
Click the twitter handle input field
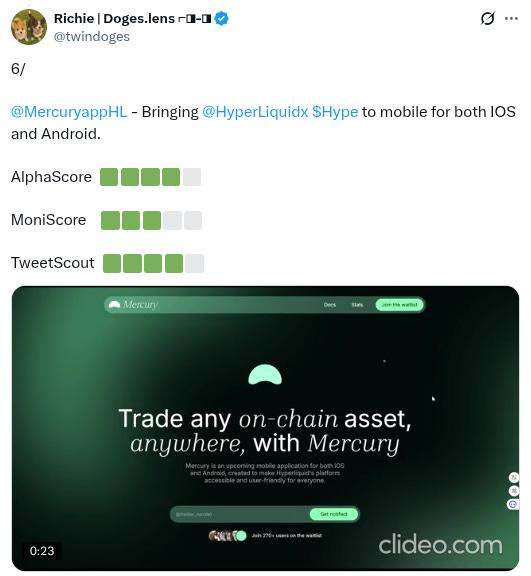coord(241,514)
